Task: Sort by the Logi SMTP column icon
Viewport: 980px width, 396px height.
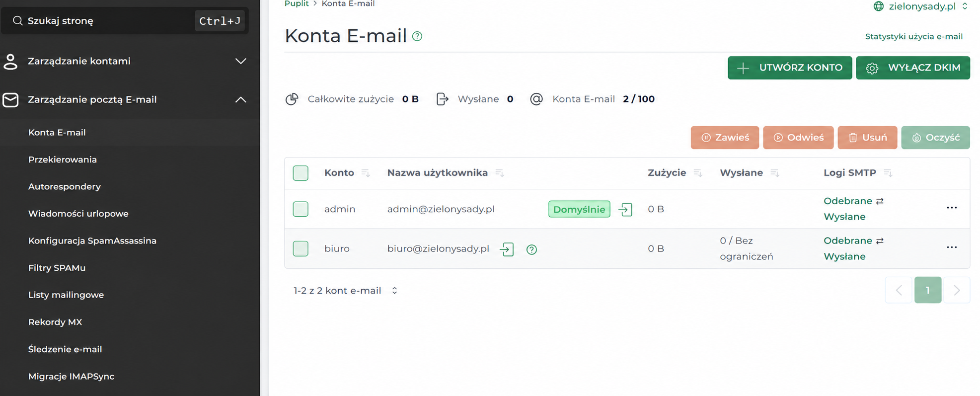Action: pyautogui.click(x=888, y=173)
